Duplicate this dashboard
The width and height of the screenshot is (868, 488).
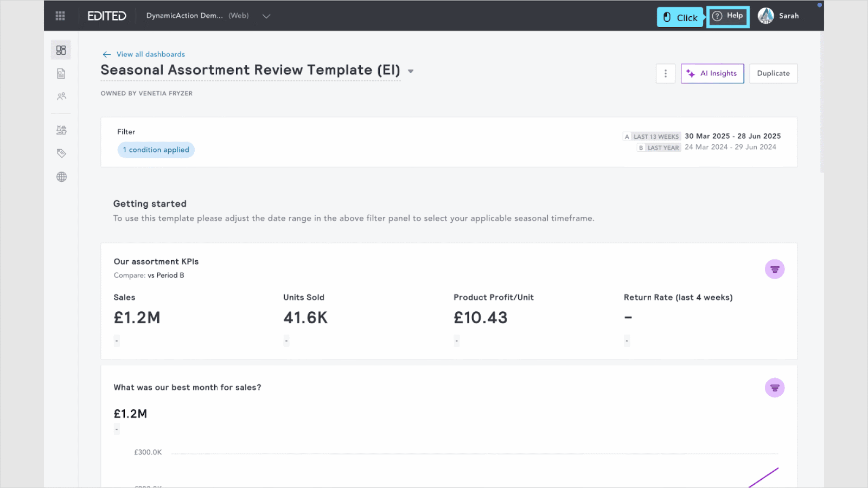coord(773,73)
